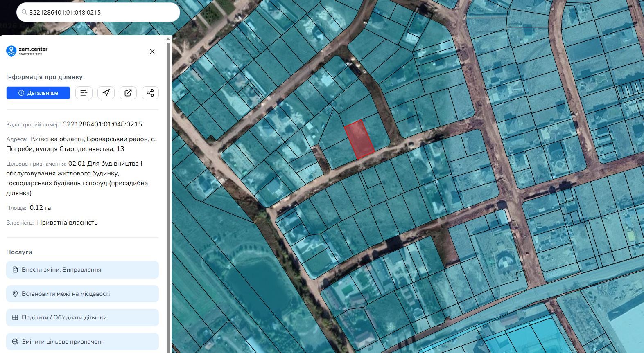Click the grid icon in Поділити / Об'єднати
Viewport: 644px width, 353px height.
[x=15, y=317]
